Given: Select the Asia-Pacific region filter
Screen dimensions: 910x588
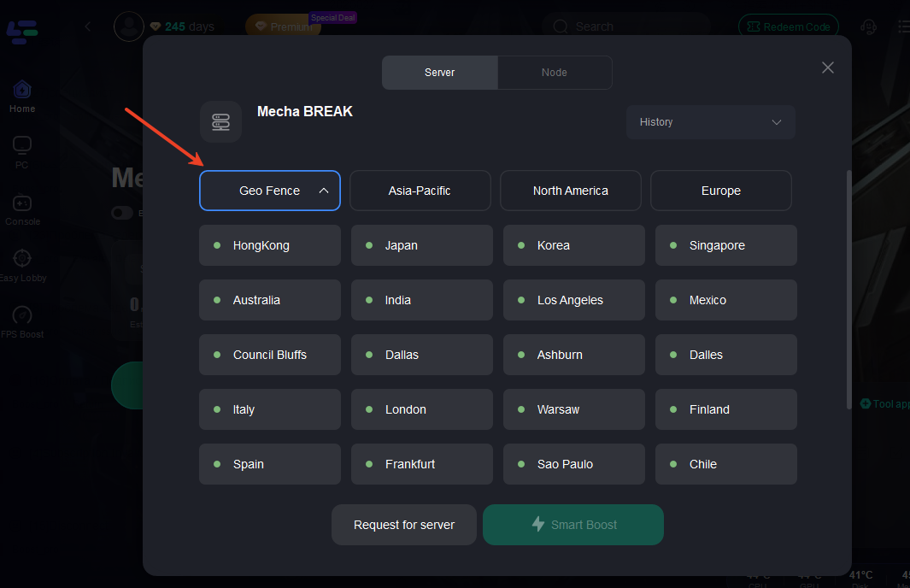Looking at the screenshot, I should [420, 191].
